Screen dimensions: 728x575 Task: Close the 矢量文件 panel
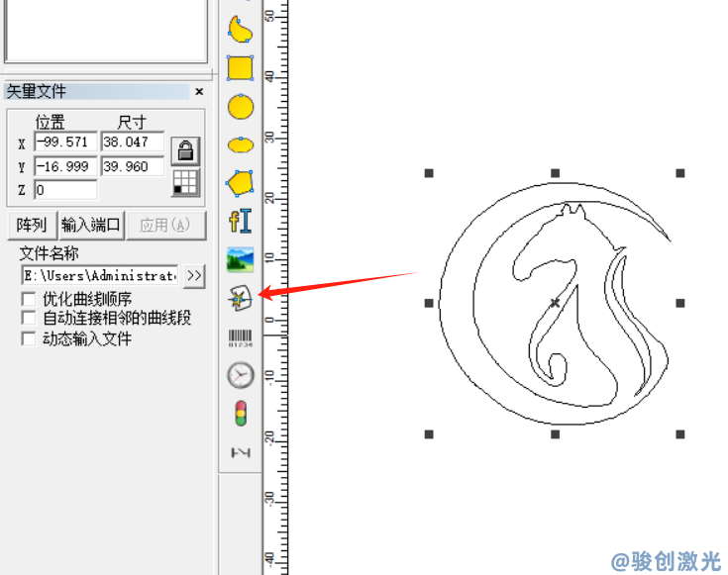click(x=199, y=91)
